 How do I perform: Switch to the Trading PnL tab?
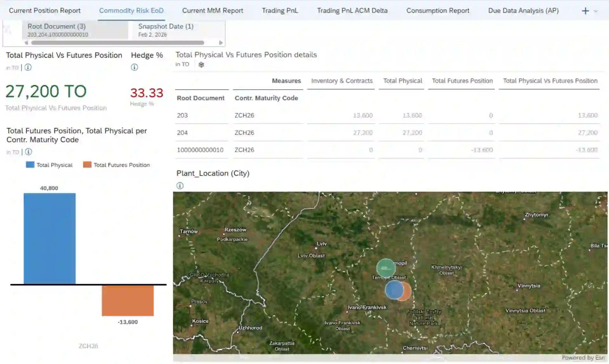[279, 10]
